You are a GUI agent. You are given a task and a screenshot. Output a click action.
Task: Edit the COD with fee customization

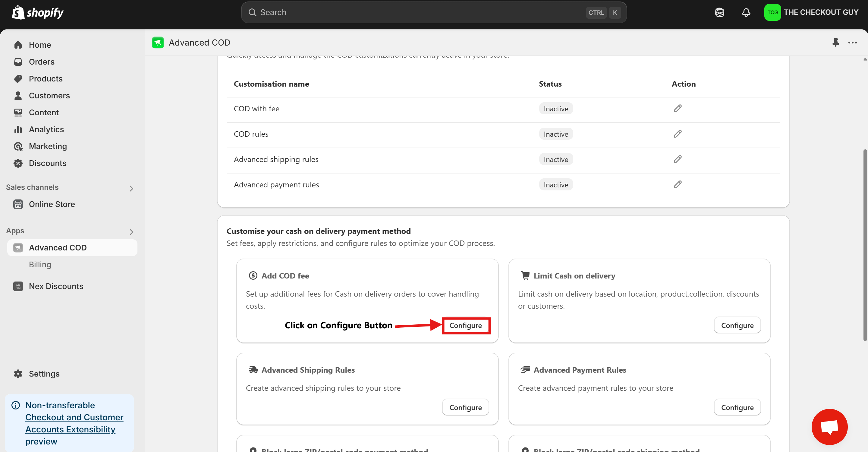point(678,108)
